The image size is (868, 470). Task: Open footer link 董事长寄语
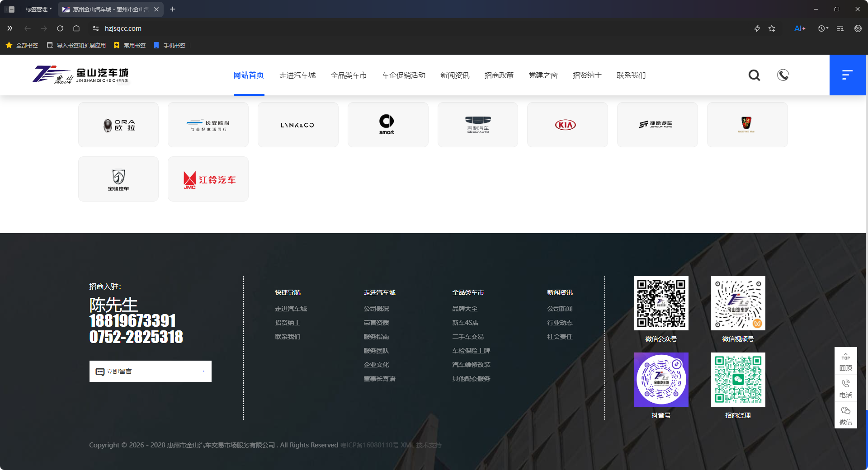pos(380,379)
